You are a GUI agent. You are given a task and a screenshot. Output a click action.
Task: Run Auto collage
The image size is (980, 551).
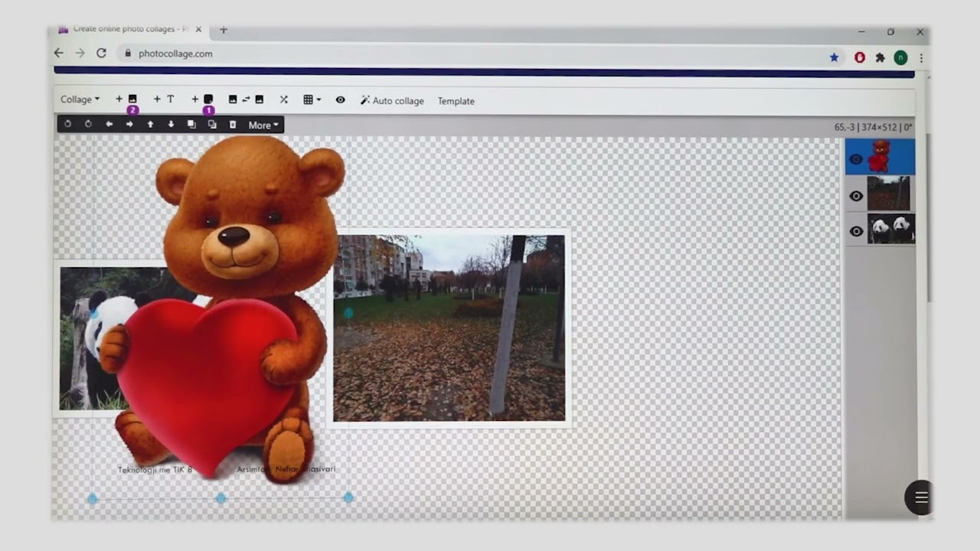[392, 100]
